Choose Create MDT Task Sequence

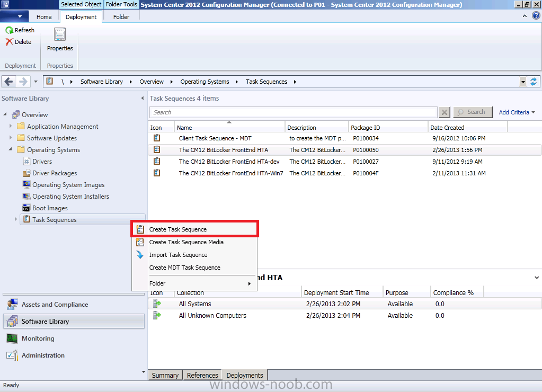194,268
